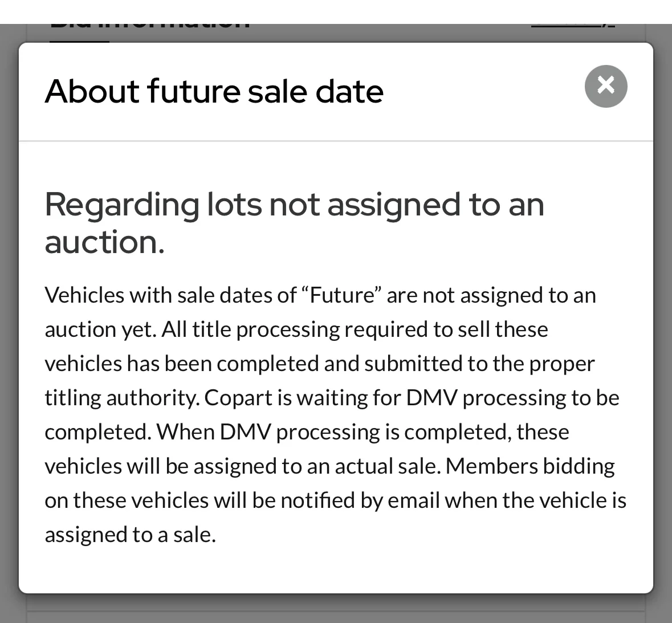Click the word 'Copart' in the paragraph
672x623 pixels.
238,398
